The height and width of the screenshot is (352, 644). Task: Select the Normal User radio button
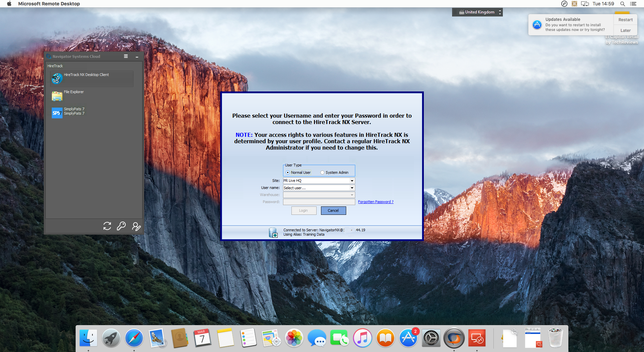(288, 173)
